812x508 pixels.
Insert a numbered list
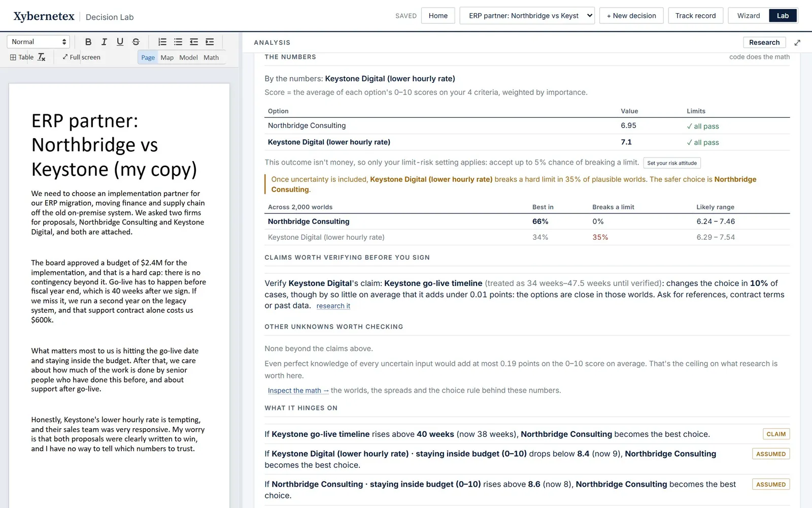pos(162,42)
